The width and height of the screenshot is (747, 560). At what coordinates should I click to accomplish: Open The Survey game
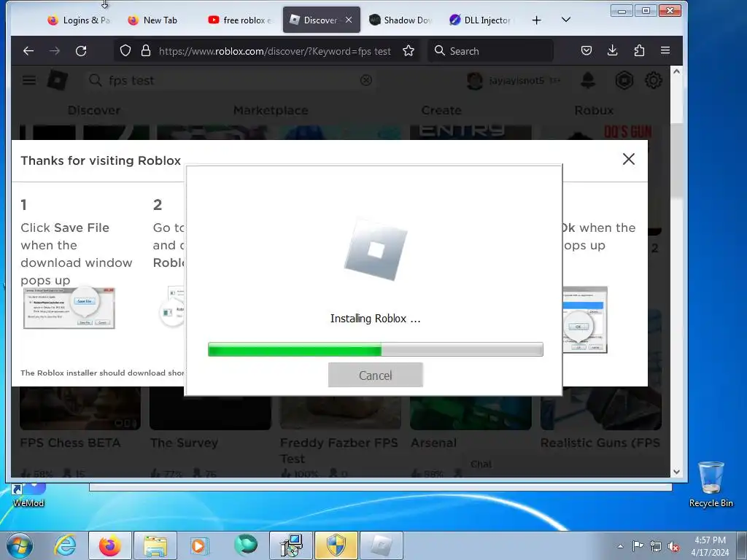coord(184,443)
